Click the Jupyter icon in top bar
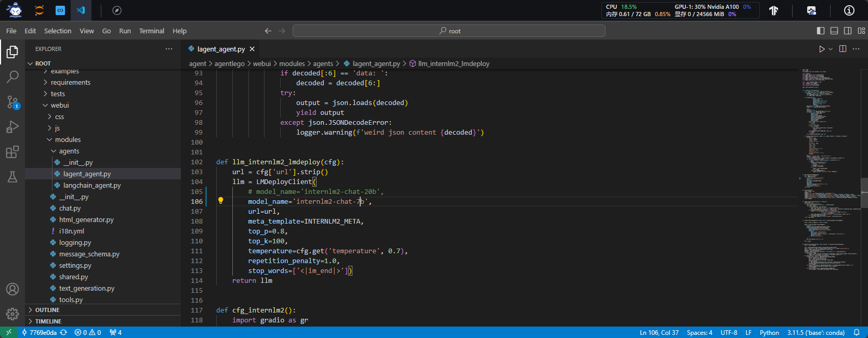The width and height of the screenshot is (868, 338). pyautogui.click(x=39, y=10)
